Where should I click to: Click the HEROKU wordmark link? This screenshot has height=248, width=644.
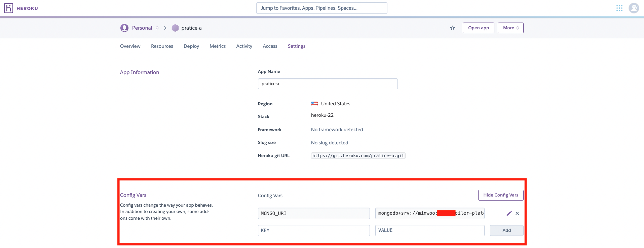tap(27, 8)
